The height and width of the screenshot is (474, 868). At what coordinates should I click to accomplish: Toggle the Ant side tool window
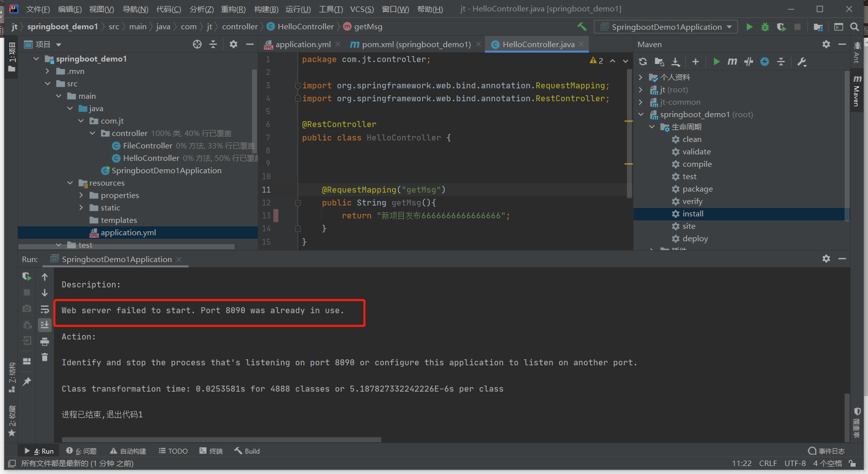(857, 52)
